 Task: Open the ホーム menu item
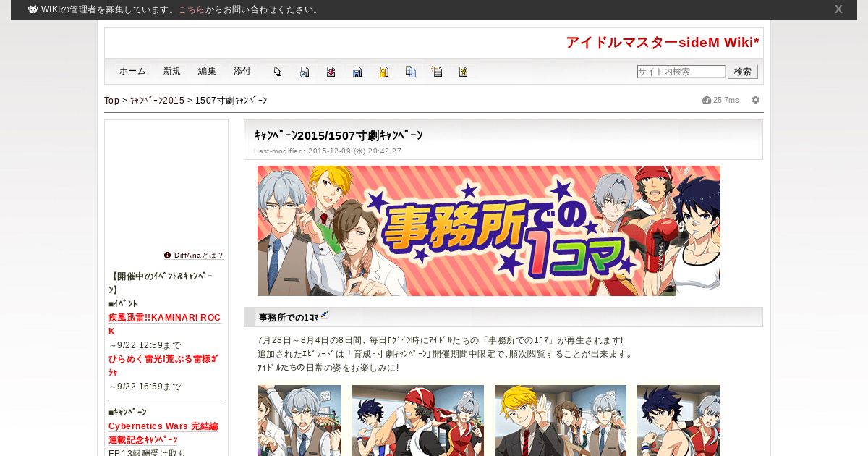coord(132,71)
